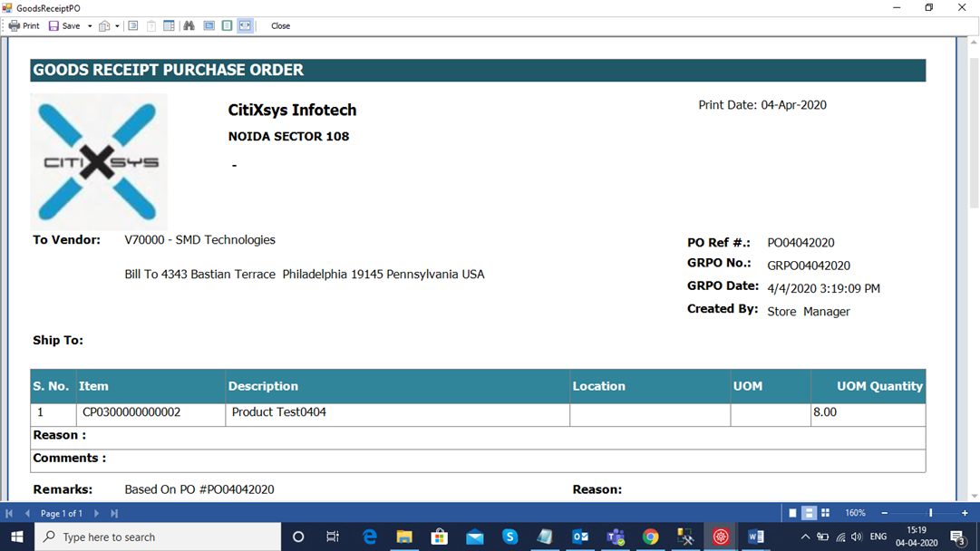Click the Ship To label

click(58, 341)
